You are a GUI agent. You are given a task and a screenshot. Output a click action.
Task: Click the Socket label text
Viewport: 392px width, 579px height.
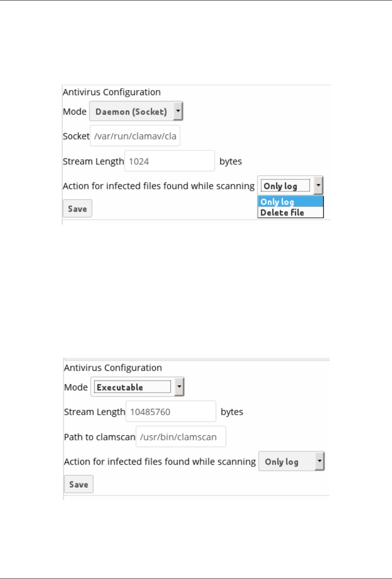[76, 136]
